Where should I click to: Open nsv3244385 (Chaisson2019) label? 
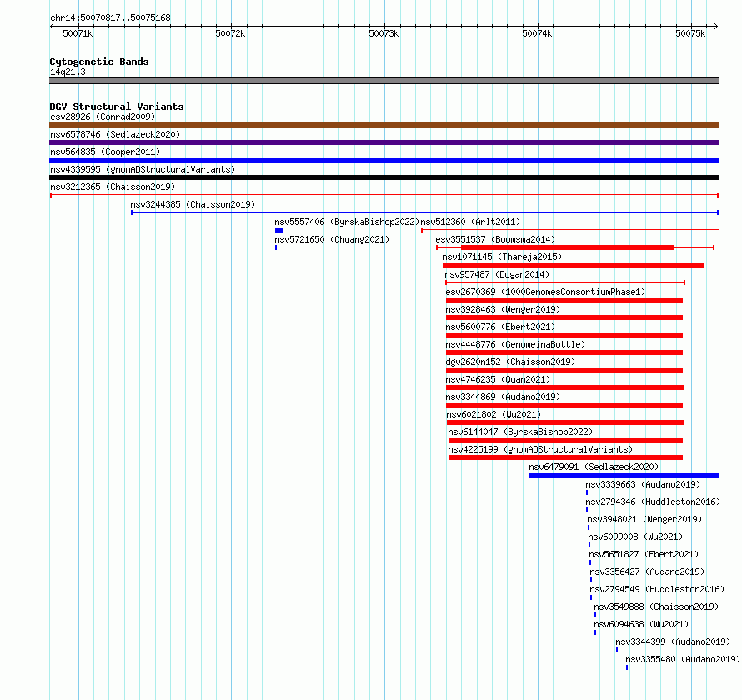[193, 204]
